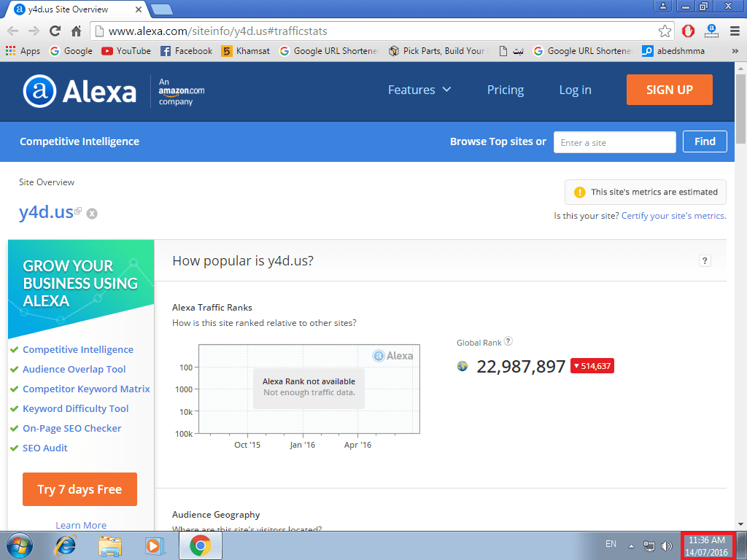The height and width of the screenshot is (560, 747).
Task: Open the network tray icon
Action: [649, 545]
